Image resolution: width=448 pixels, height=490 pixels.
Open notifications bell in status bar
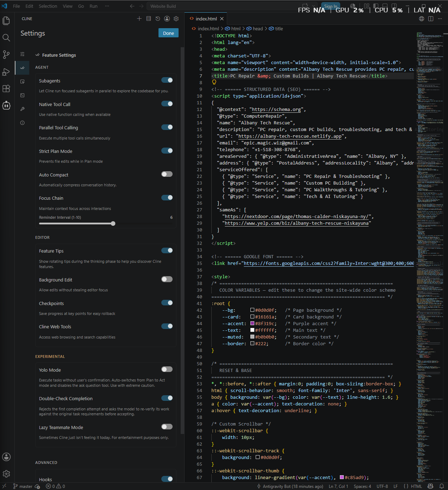coord(442,486)
